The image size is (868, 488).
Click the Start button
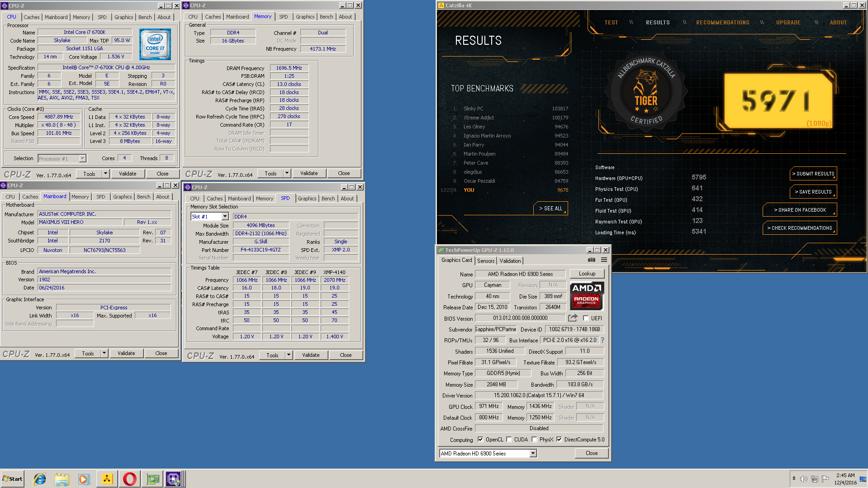point(12,479)
